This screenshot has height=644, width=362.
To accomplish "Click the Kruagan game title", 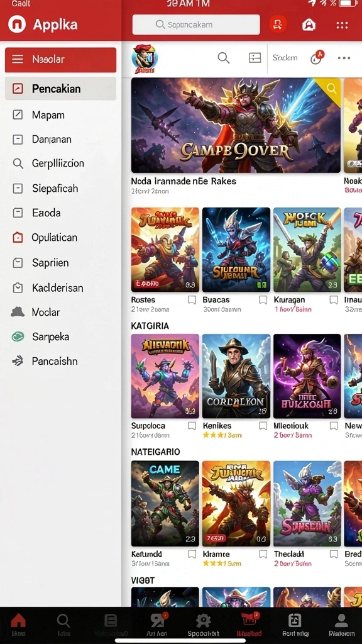I will [x=289, y=300].
